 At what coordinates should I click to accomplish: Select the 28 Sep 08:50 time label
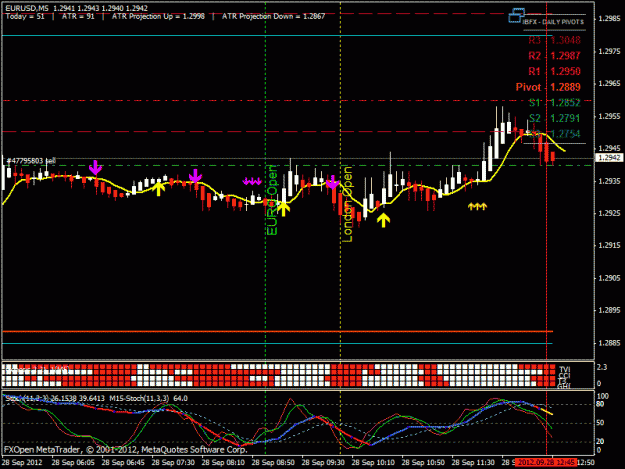273,463
